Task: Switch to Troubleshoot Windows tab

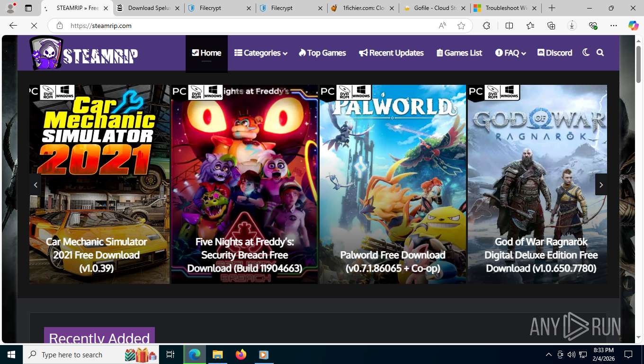Action: (506, 8)
